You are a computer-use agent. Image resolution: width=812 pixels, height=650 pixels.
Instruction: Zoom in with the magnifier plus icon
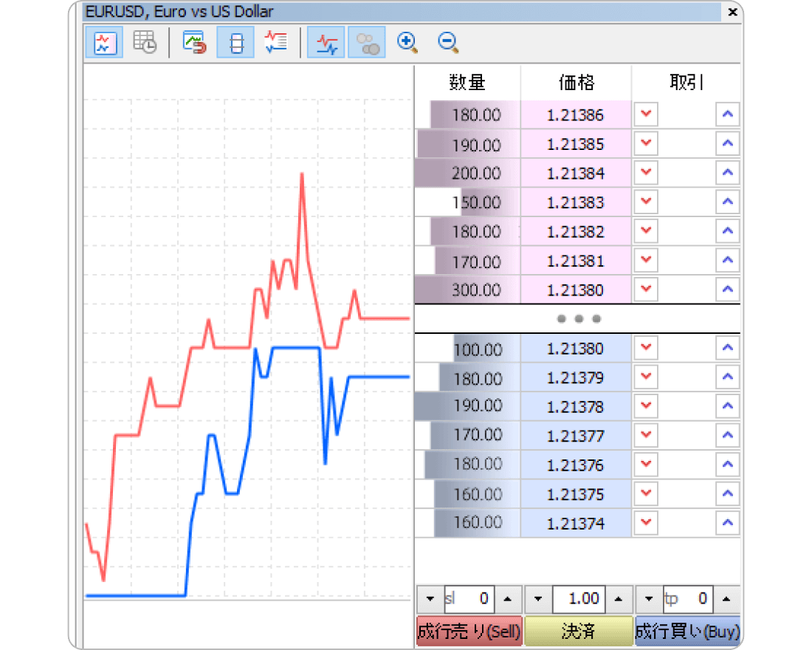407,43
